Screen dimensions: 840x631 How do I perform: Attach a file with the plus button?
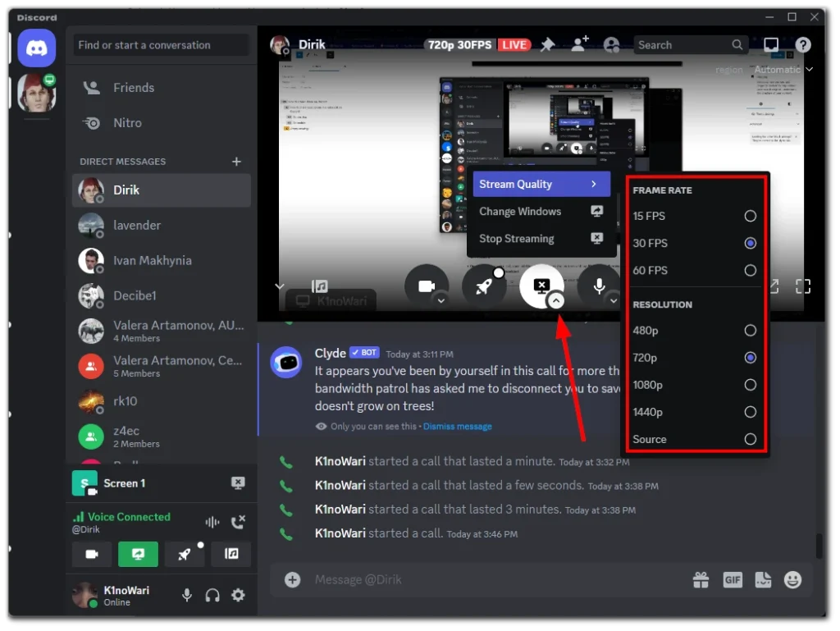coord(293,579)
